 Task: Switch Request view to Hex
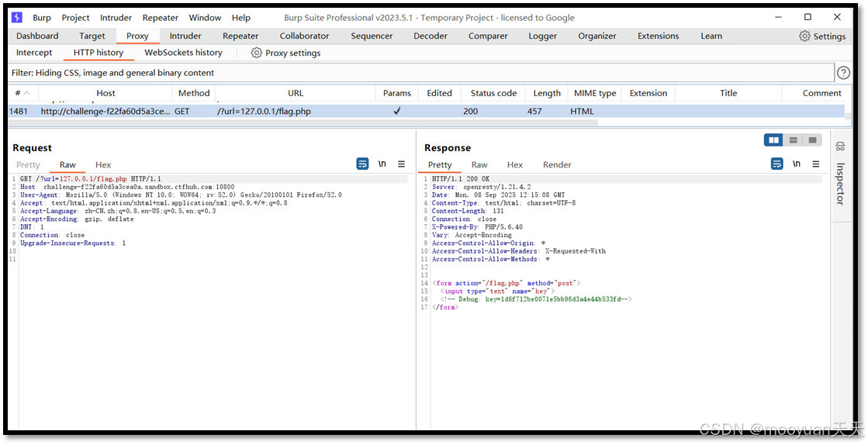click(x=103, y=165)
